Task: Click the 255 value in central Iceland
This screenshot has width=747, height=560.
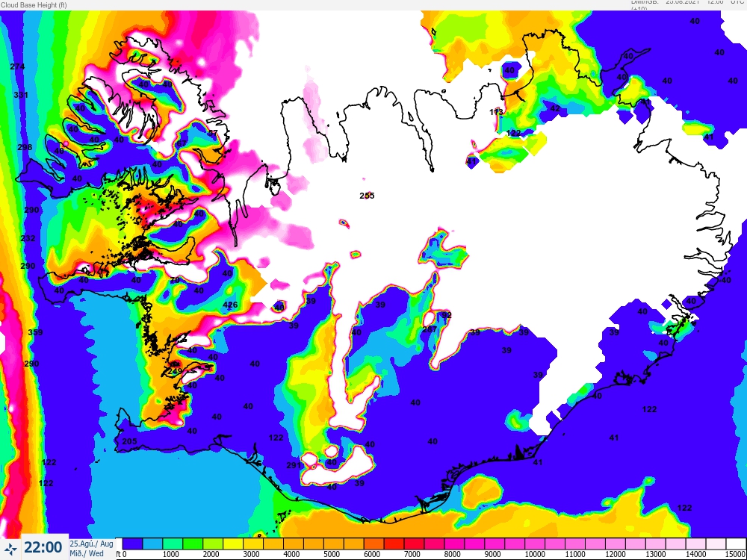Action: [x=367, y=195]
